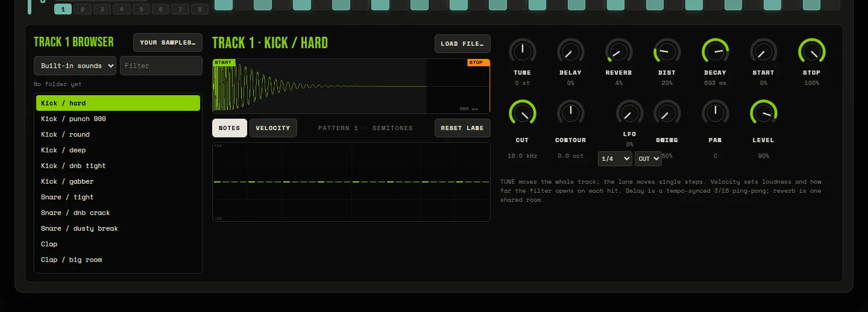Select Kick / round sample
This screenshot has width=868, height=312.
pos(118,134)
